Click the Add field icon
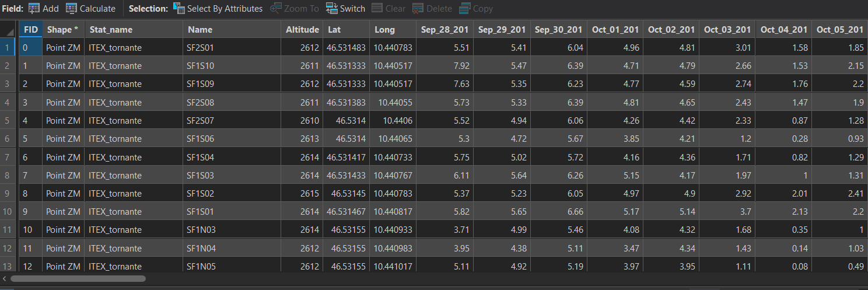Image resolution: width=868 pixels, height=290 pixels. click(34, 9)
